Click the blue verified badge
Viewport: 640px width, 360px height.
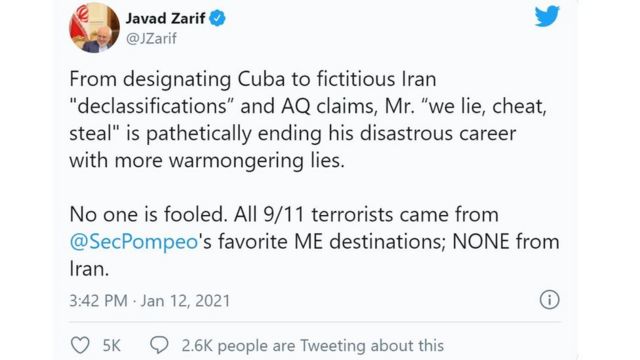coord(217,18)
